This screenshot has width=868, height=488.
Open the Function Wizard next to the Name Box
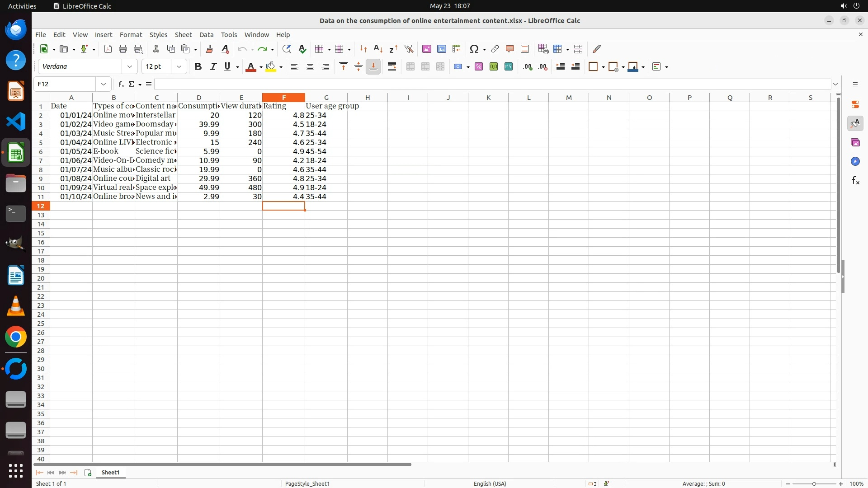(x=121, y=84)
